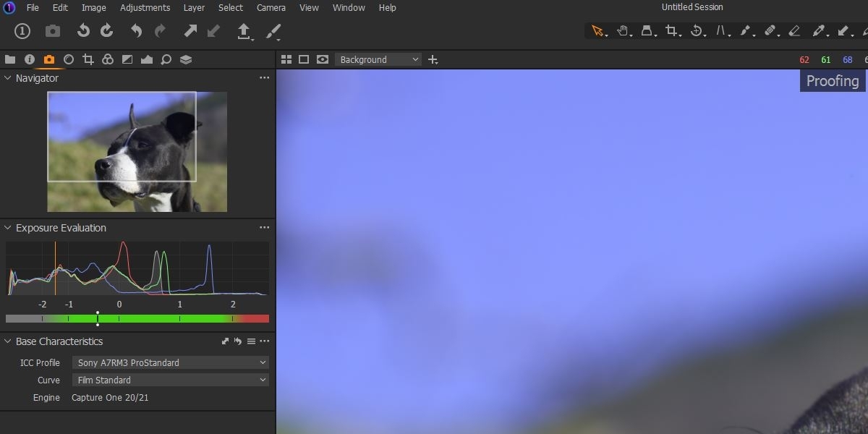Open the orange Capture camera tool tab
This screenshot has width=868, height=434.
coord(49,59)
